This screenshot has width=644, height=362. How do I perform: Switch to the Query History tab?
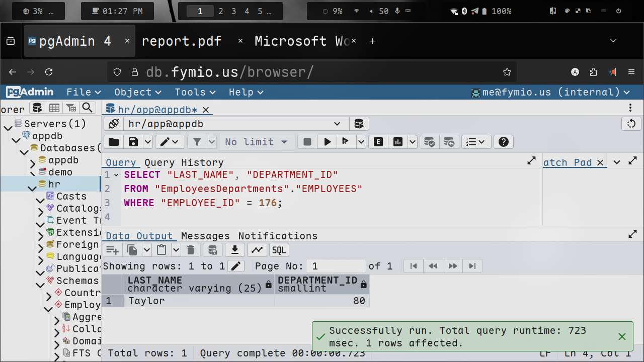(x=184, y=162)
